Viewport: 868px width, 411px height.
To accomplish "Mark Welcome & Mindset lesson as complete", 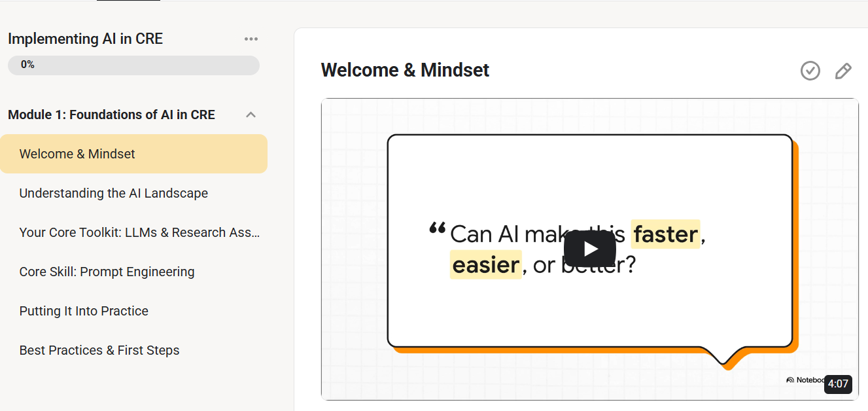I will (x=810, y=71).
